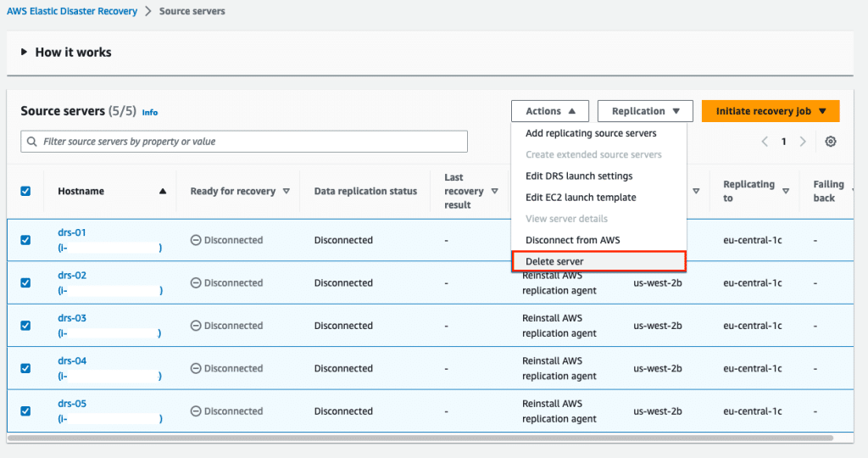Open AWS Elastic Disaster Recovery breadcrumb

click(x=72, y=11)
